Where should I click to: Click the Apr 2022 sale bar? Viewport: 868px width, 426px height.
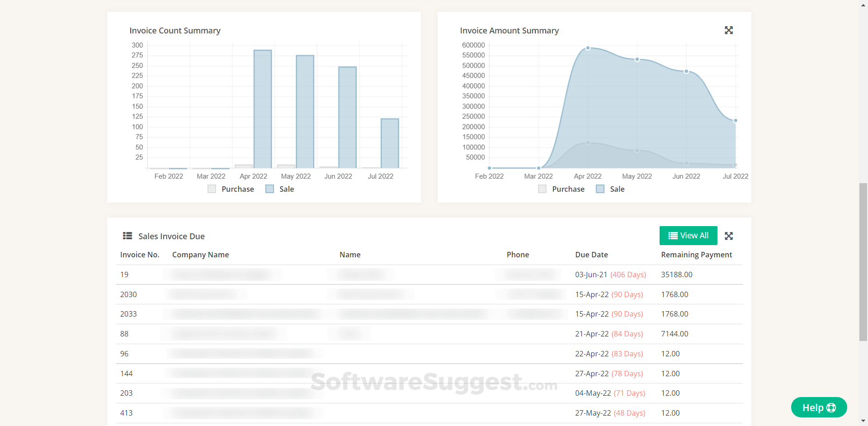coord(263,109)
